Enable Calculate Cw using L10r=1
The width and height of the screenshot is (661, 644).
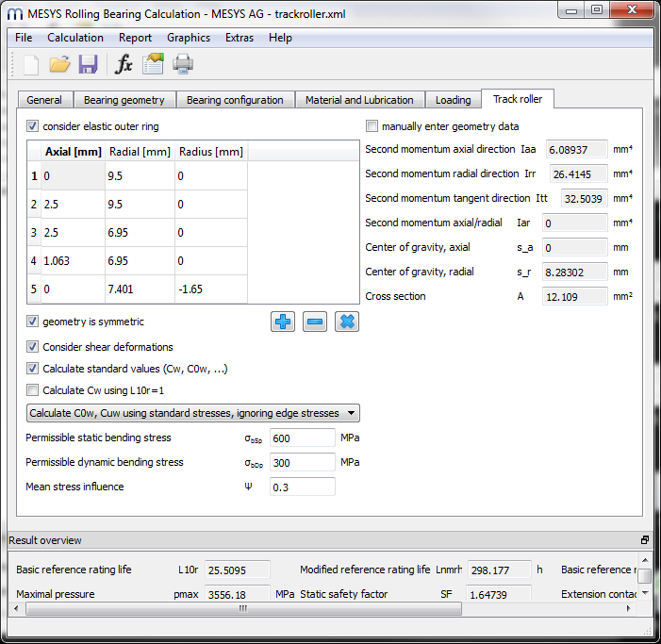34,390
